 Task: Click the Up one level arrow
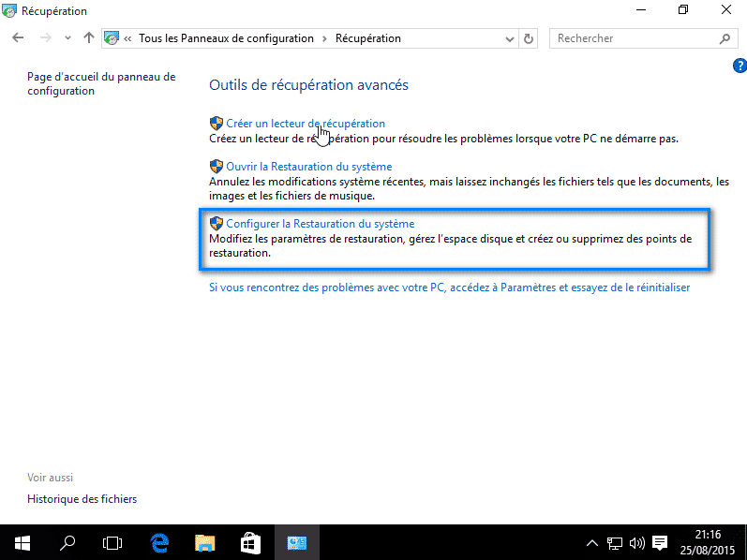(89, 38)
